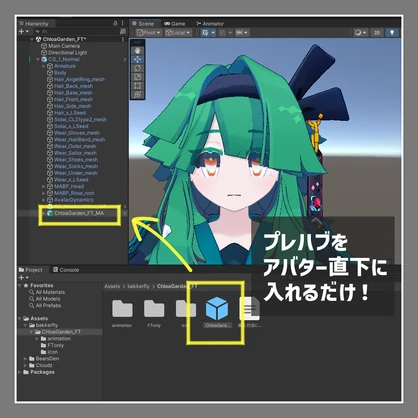Screen dimensions: 418x418
Task: Select the Rotate tool
Action: pyautogui.click(x=137, y=68)
